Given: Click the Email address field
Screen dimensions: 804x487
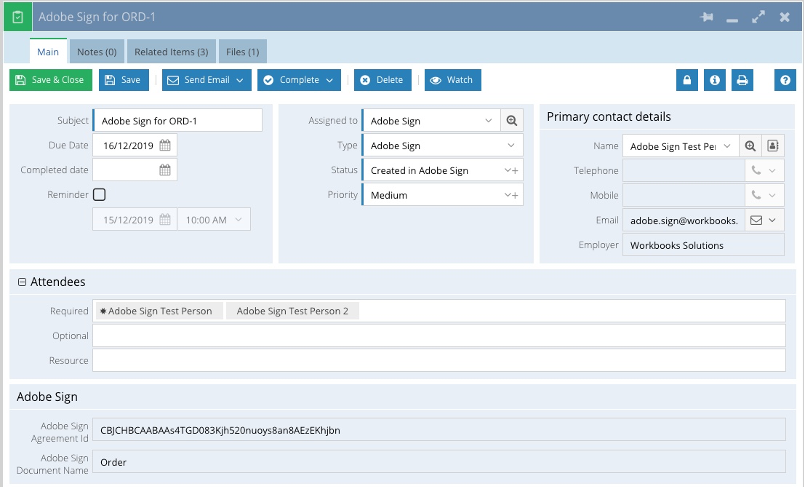Looking at the screenshot, I should [684, 220].
